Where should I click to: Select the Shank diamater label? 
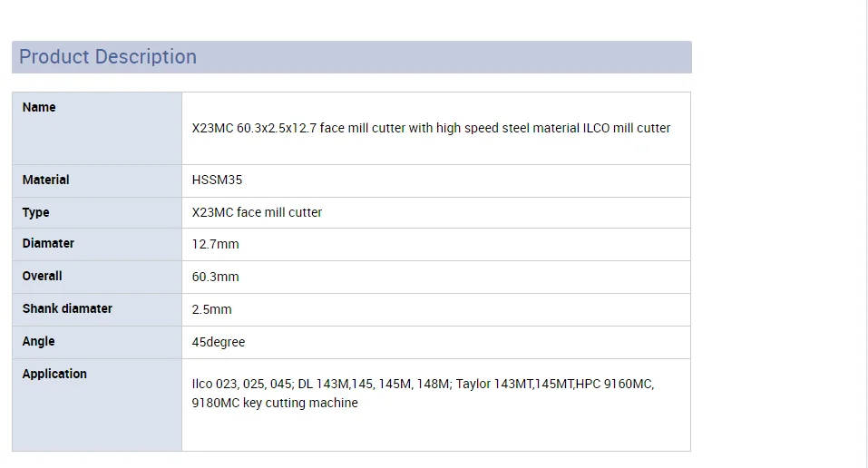click(x=67, y=309)
